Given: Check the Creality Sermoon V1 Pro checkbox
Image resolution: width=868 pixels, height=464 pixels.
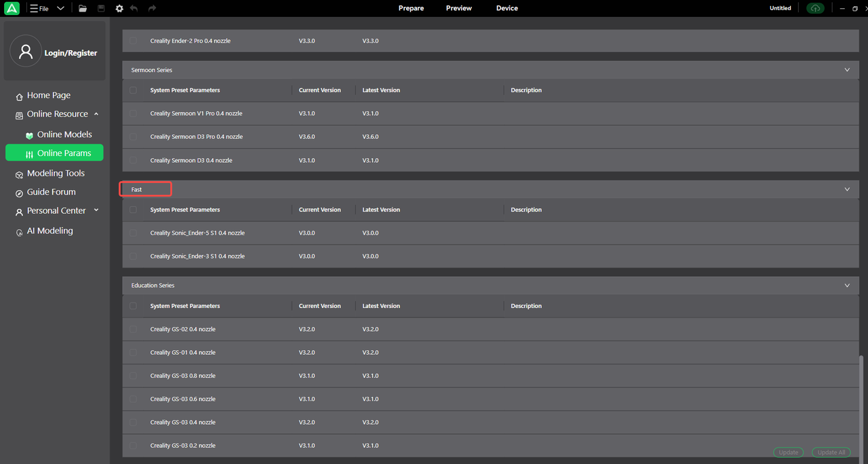Looking at the screenshot, I should [x=133, y=113].
